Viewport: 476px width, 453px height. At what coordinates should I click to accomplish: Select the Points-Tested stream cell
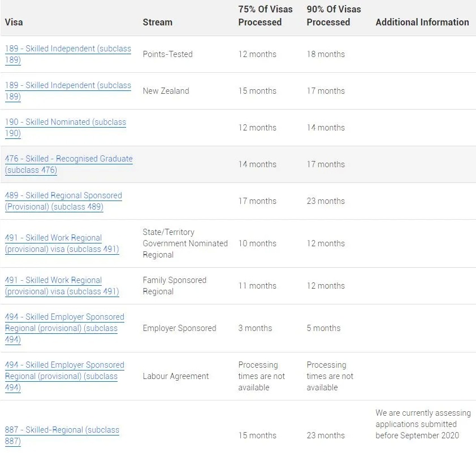point(167,54)
